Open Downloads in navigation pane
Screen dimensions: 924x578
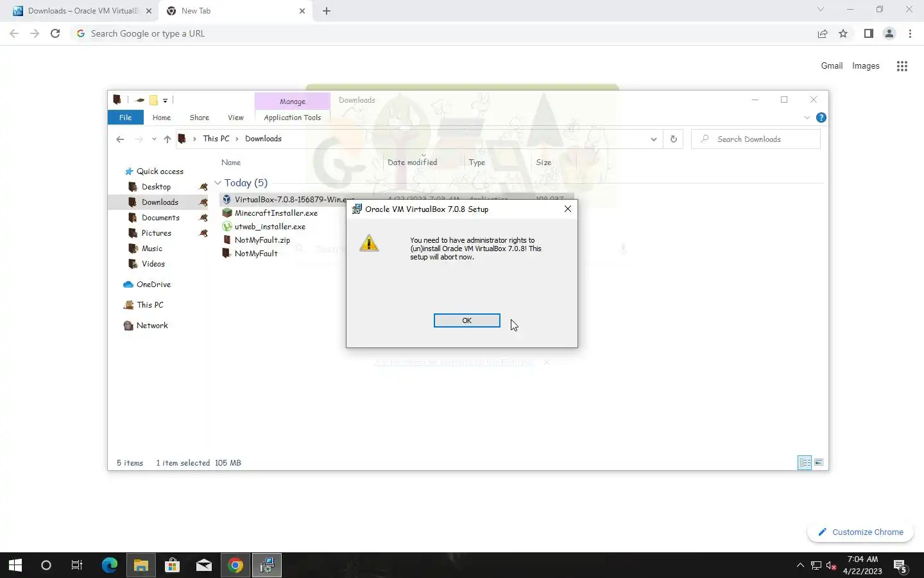pos(160,202)
